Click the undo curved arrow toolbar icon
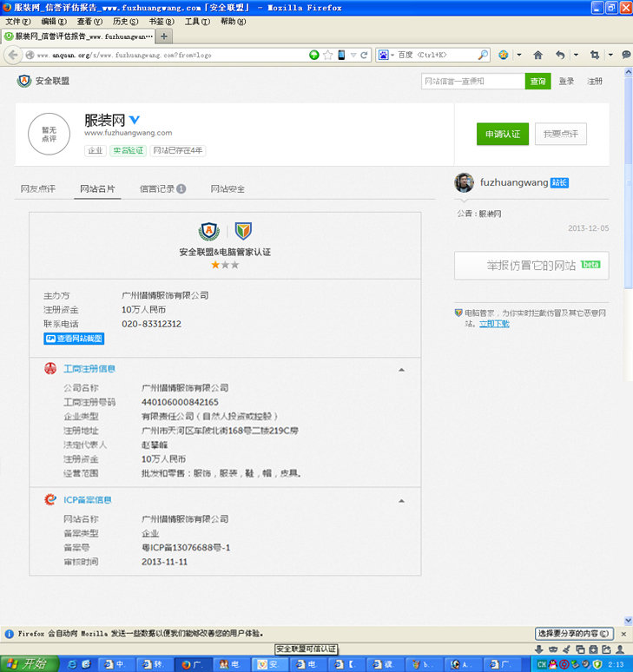633x672 pixels. [560, 55]
